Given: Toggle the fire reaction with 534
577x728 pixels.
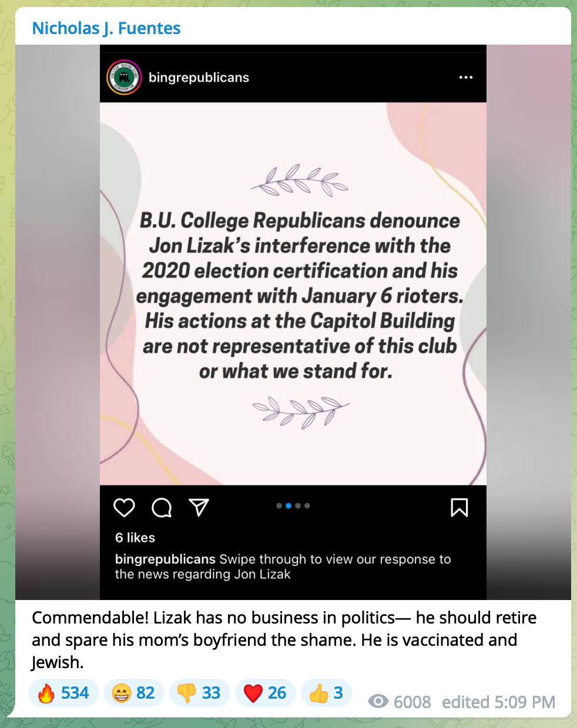Looking at the screenshot, I should [63, 693].
